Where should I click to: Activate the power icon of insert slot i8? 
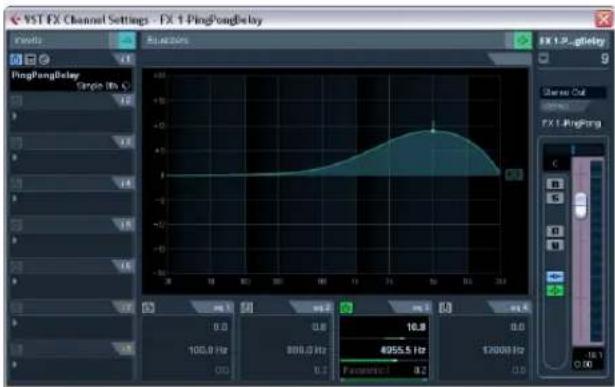pyautogui.click(x=16, y=349)
